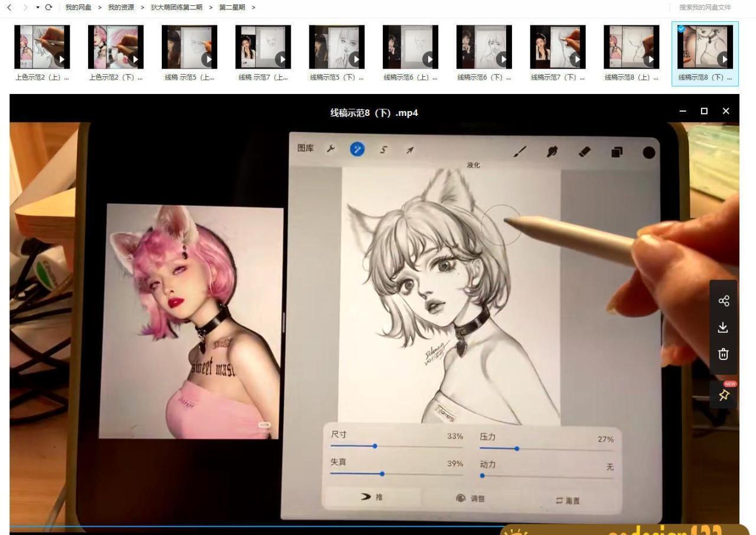Click the pin icon with NEW badge

724,395
